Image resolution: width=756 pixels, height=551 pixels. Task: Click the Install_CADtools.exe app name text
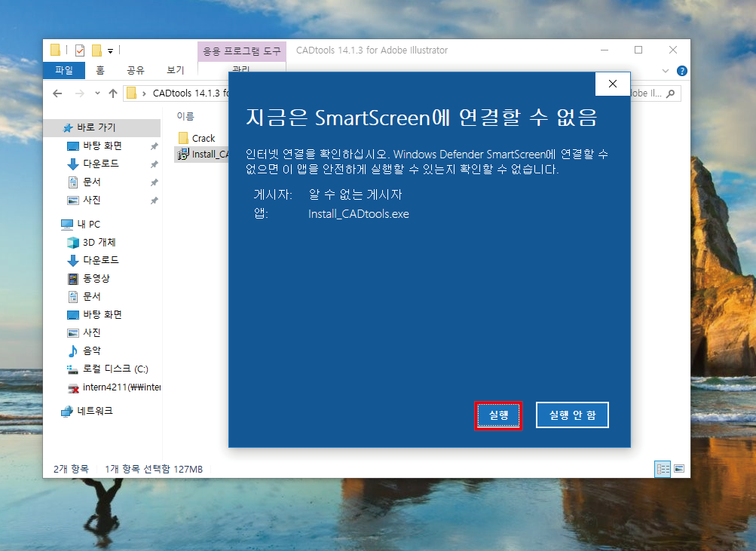358,214
